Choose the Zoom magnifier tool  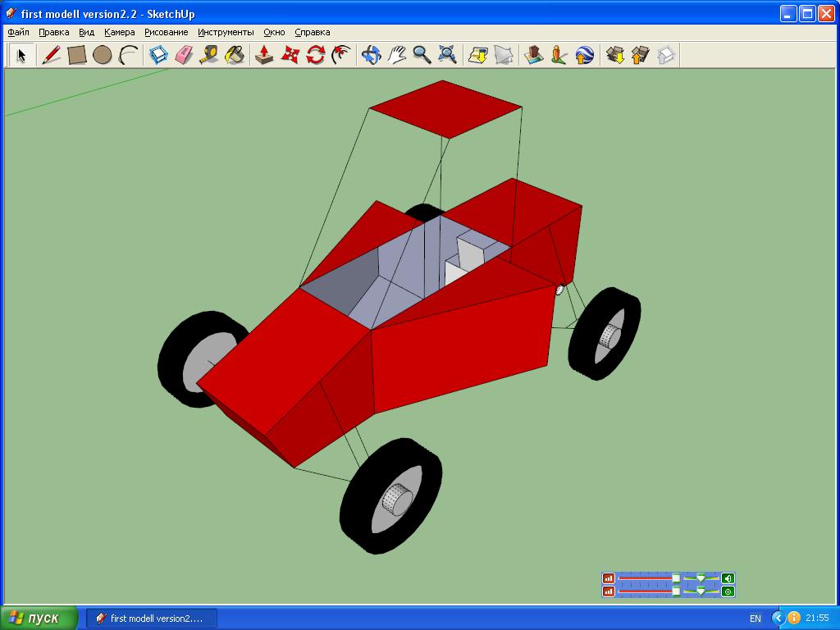pos(422,55)
